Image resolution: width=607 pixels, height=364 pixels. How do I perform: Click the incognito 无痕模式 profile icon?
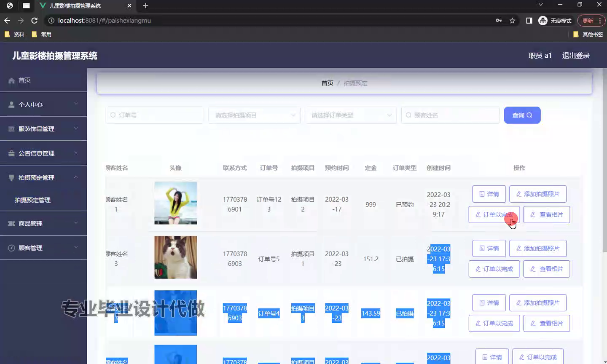tap(555, 20)
